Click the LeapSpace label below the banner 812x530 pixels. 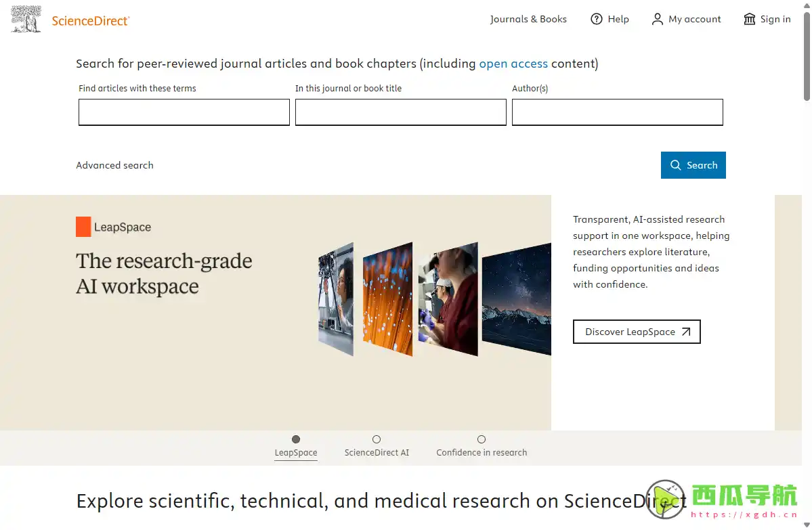[295, 452]
